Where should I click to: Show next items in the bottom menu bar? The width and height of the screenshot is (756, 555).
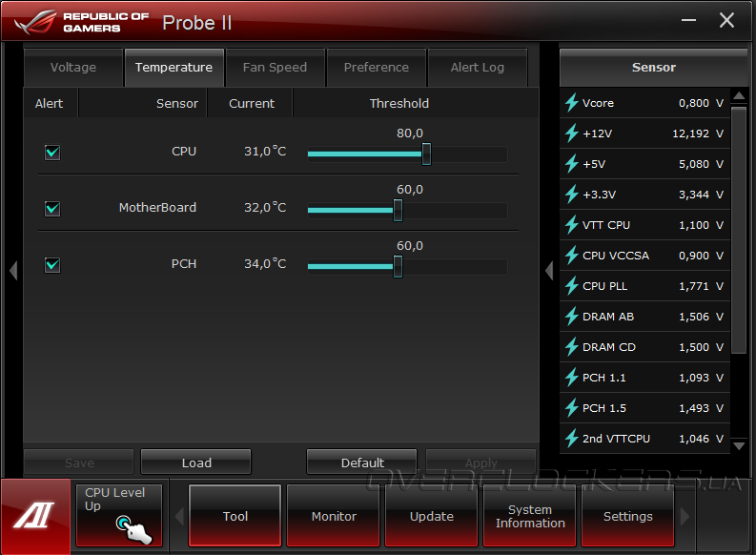(x=684, y=516)
